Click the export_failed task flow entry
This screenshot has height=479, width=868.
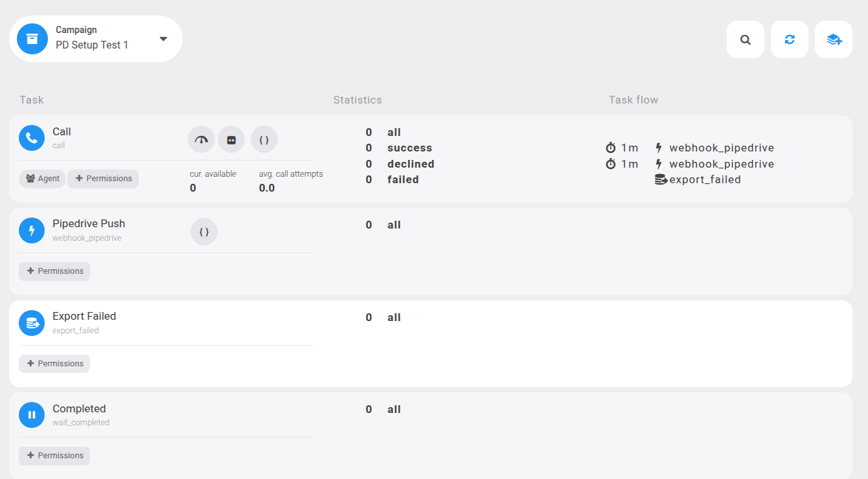(x=698, y=180)
